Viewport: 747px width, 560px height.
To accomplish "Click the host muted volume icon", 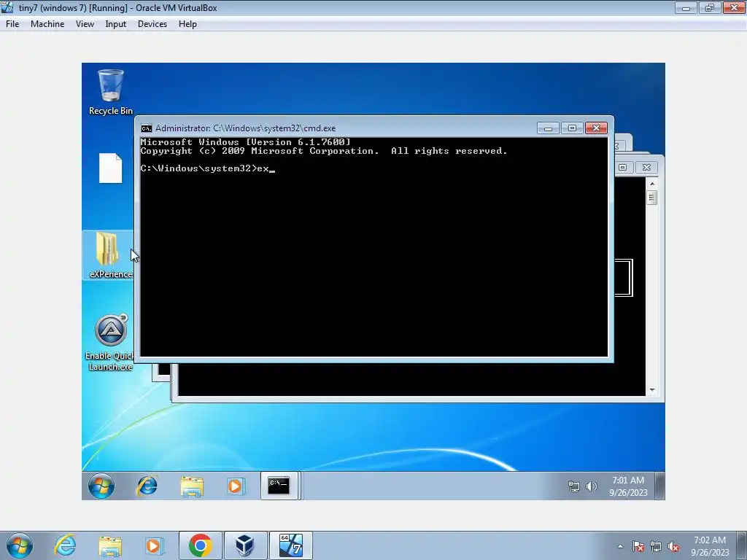I will pyautogui.click(x=673, y=546).
